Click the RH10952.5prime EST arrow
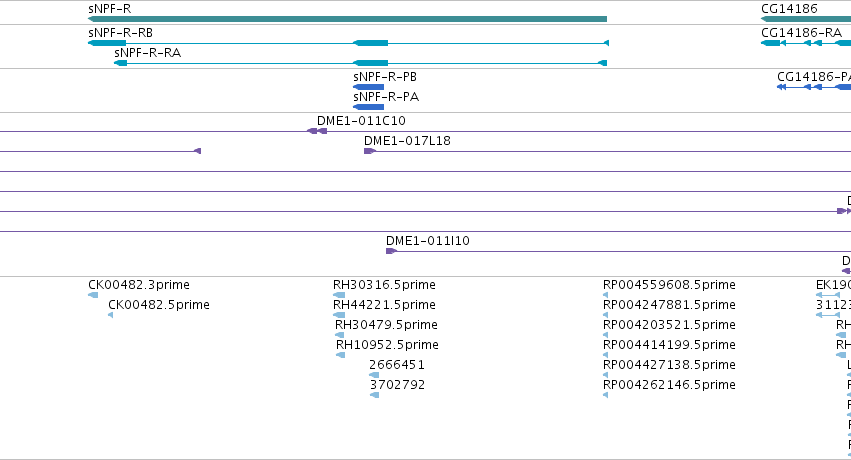This screenshot has height=460, width=851. (341, 355)
